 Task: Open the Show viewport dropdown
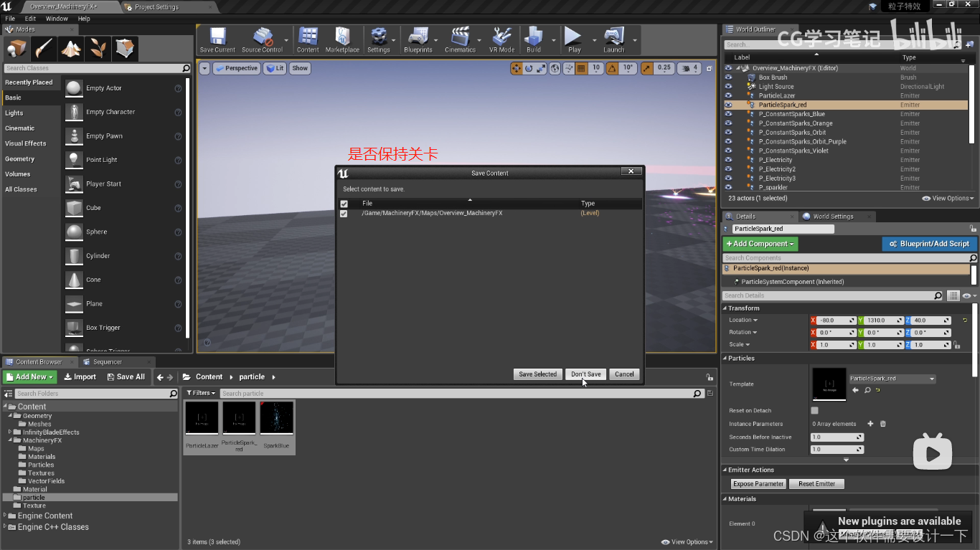pos(300,68)
